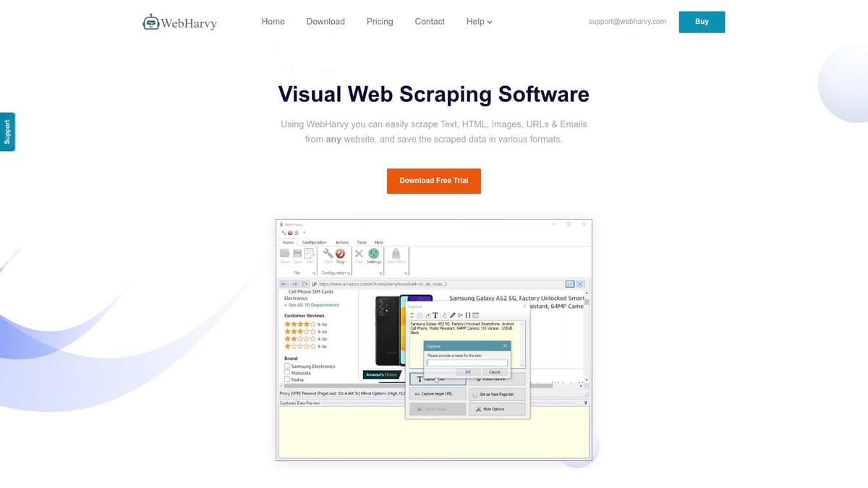Click the Capture Text T toolbar icon
Screen dimensions: 868x488
pyautogui.click(x=435, y=315)
